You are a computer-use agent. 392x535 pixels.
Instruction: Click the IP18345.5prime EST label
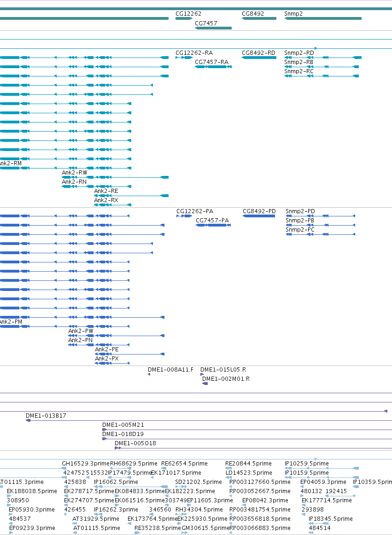coord(331,518)
